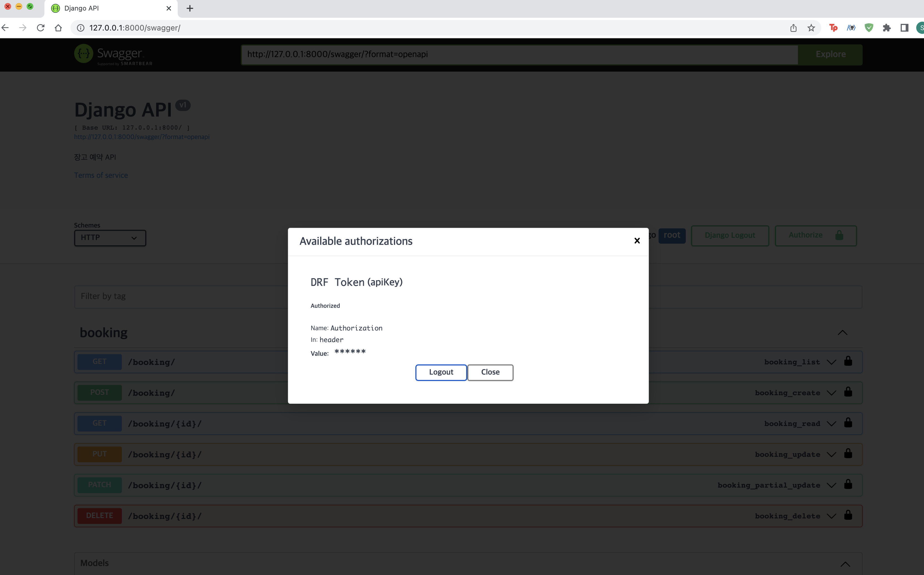Image resolution: width=924 pixels, height=575 pixels.
Task: Collapse the Models section chevron
Action: tap(845, 564)
